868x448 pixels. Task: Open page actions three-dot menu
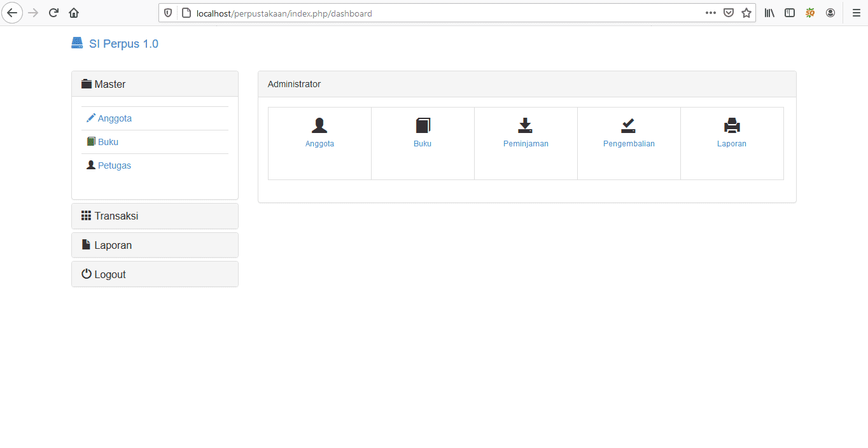pyautogui.click(x=711, y=13)
